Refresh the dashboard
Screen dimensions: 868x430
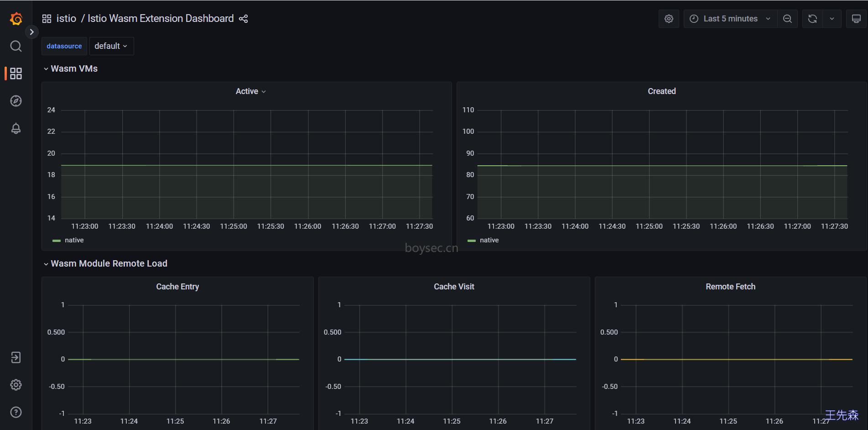point(812,19)
